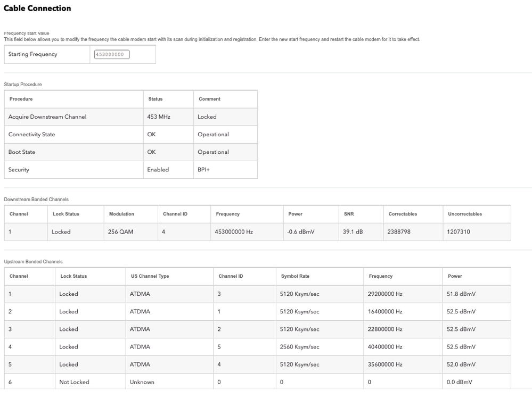Select the Enabled security status cell
532x398 pixels.
(x=158, y=170)
